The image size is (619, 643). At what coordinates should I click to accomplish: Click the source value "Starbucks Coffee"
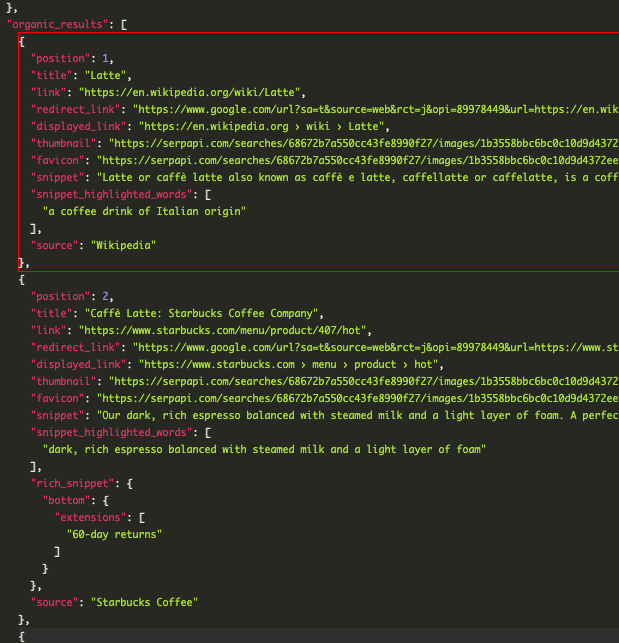click(x=144, y=602)
